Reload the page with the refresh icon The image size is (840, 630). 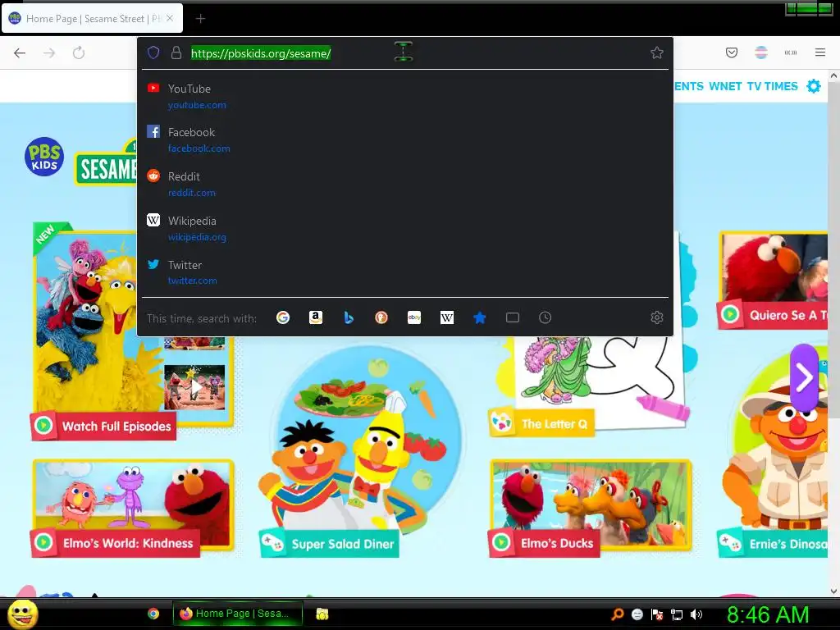pyautogui.click(x=79, y=52)
